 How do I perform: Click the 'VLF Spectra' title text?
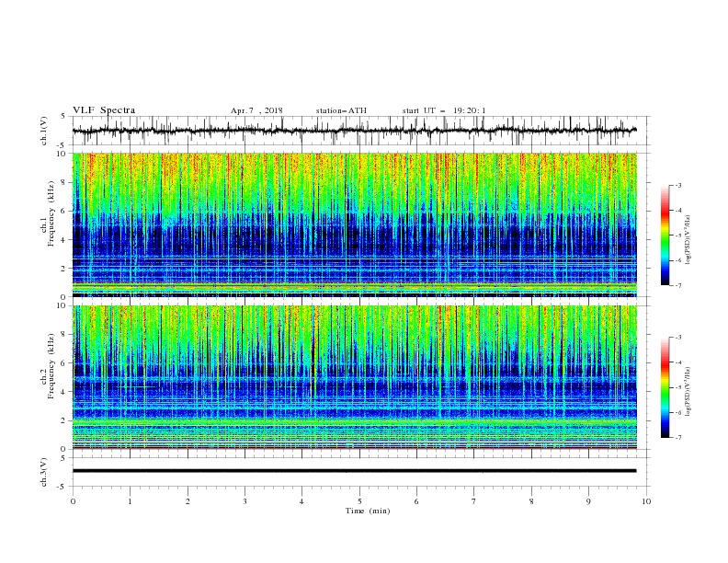[x=104, y=110]
